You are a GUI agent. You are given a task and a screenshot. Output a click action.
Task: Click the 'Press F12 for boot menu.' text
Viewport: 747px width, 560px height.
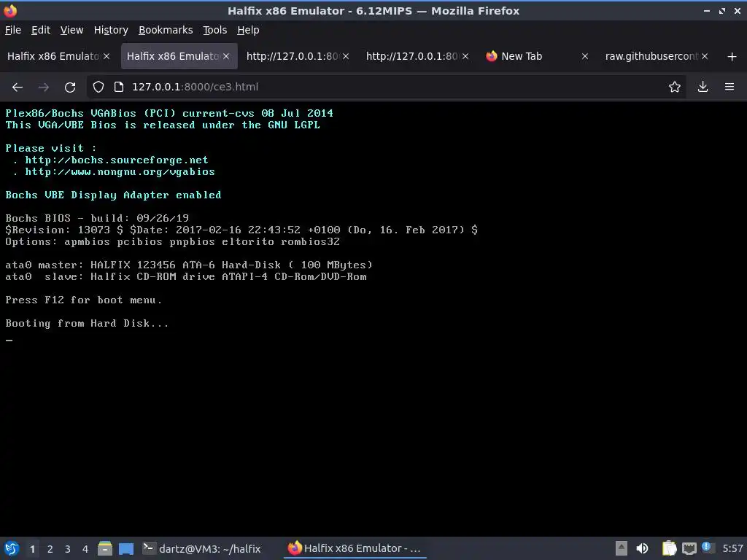pos(83,300)
